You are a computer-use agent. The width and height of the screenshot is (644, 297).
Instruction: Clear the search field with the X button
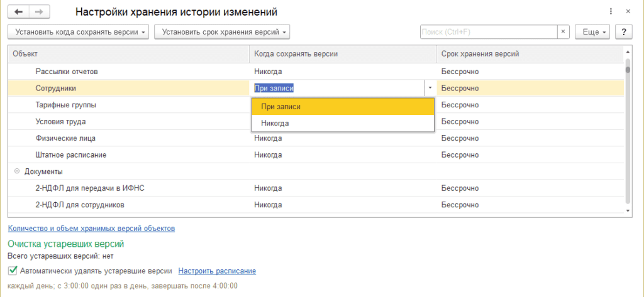[563, 31]
